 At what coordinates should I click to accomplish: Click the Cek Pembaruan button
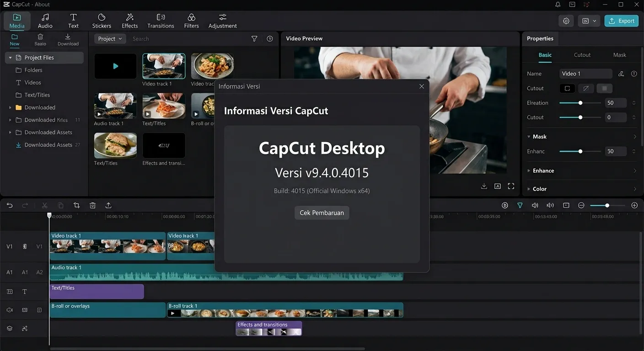pos(322,213)
